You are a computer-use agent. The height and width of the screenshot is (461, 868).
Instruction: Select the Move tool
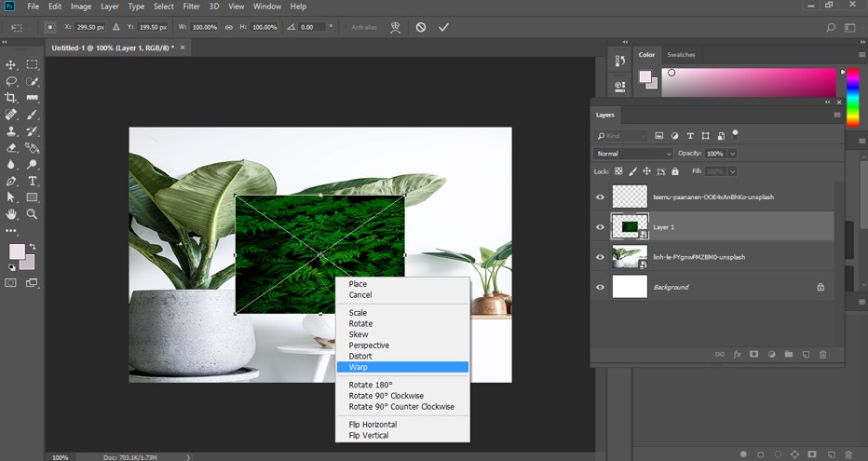click(x=11, y=64)
